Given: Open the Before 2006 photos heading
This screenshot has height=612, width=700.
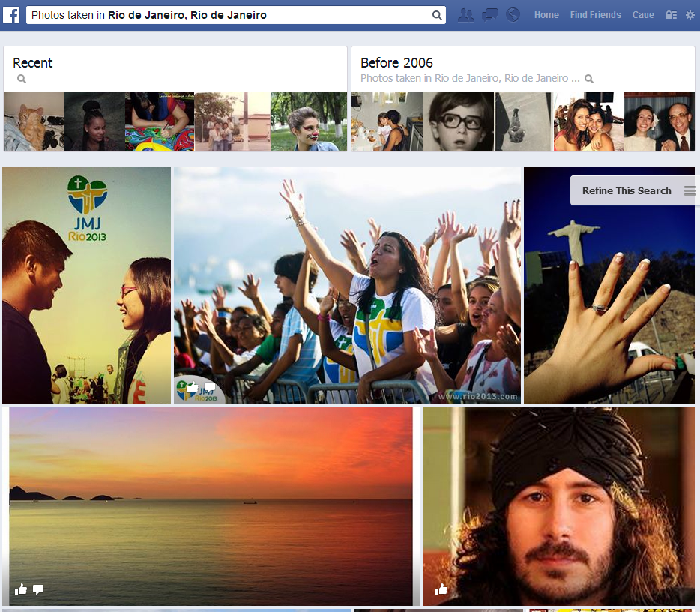Looking at the screenshot, I should (x=396, y=63).
